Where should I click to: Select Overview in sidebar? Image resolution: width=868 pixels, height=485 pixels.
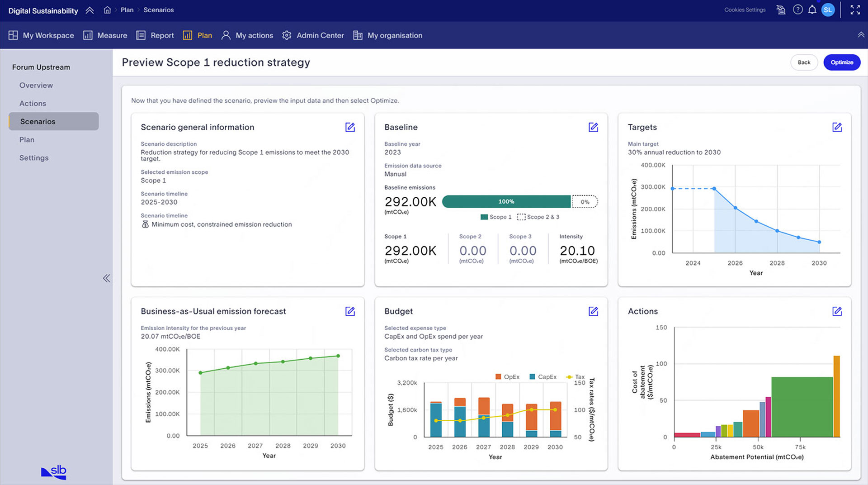(x=36, y=85)
